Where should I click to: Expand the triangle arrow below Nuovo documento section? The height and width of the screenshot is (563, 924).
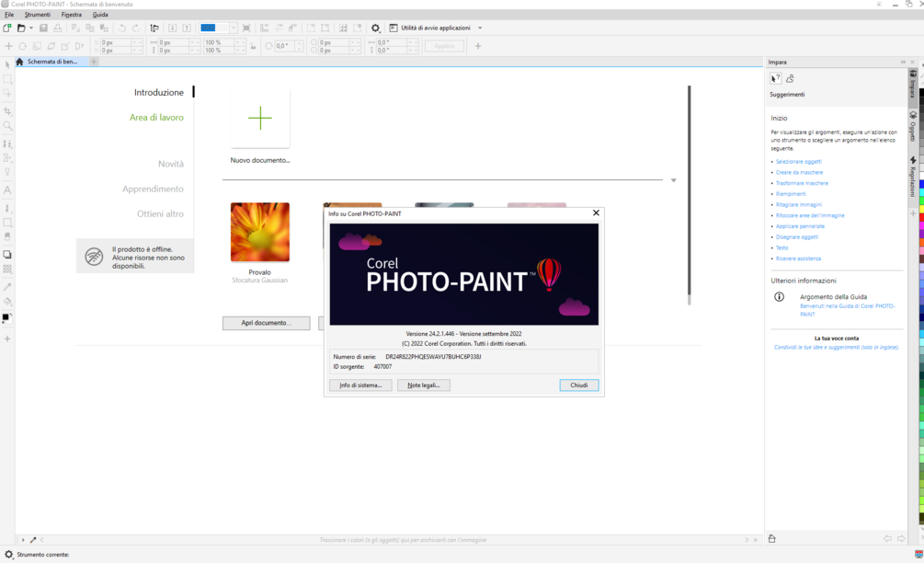coord(674,180)
